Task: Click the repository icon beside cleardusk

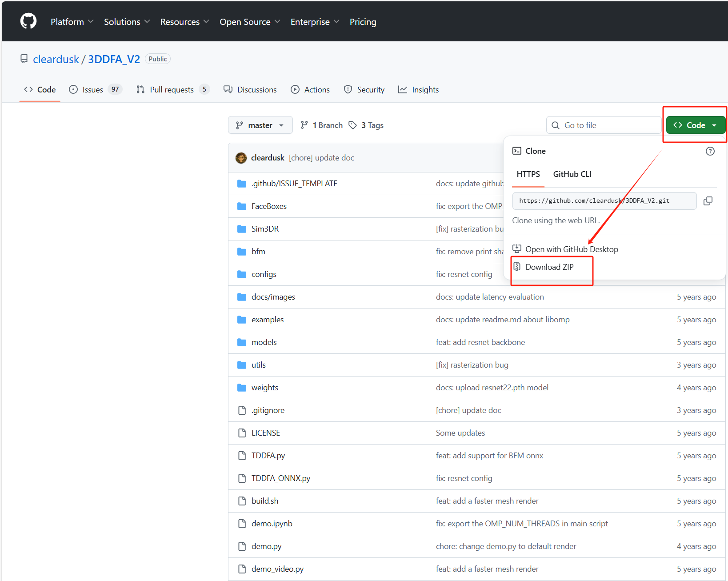Action: tap(24, 59)
